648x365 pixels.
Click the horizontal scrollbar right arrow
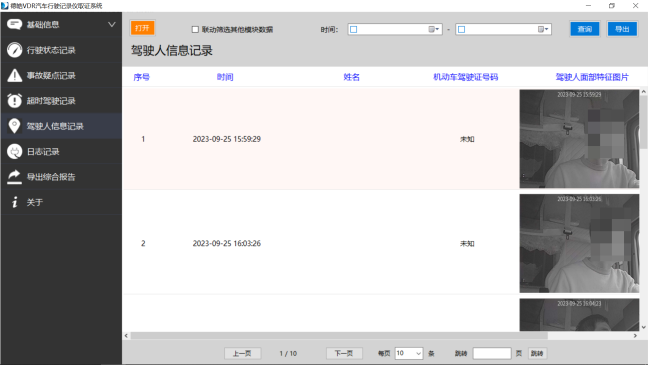pyautogui.click(x=635, y=336)
